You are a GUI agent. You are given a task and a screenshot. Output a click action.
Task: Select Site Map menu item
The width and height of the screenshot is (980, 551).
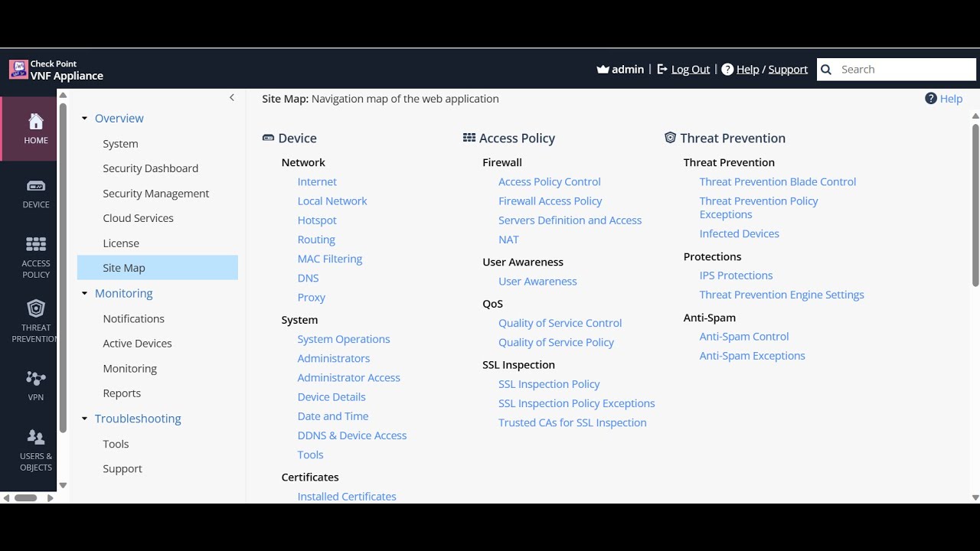coord(158,268)
